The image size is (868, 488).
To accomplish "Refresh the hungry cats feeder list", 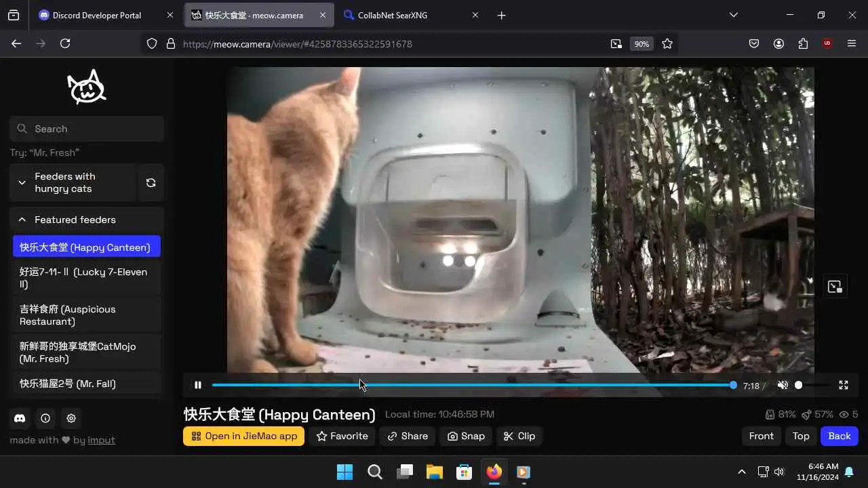I will [151, 182].
